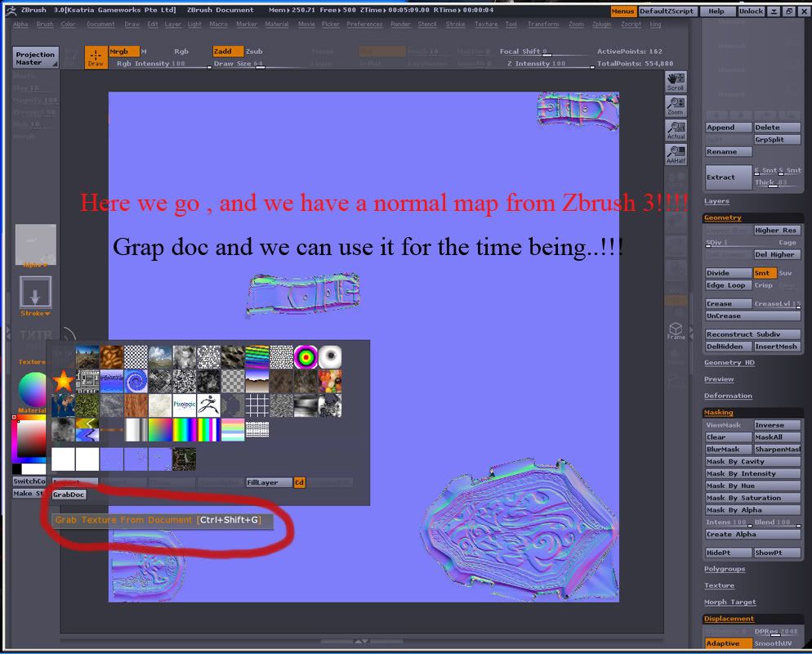812x654 pixels.
Task: Expand the Layers subpalette
Action: click(x=716, y=201)
